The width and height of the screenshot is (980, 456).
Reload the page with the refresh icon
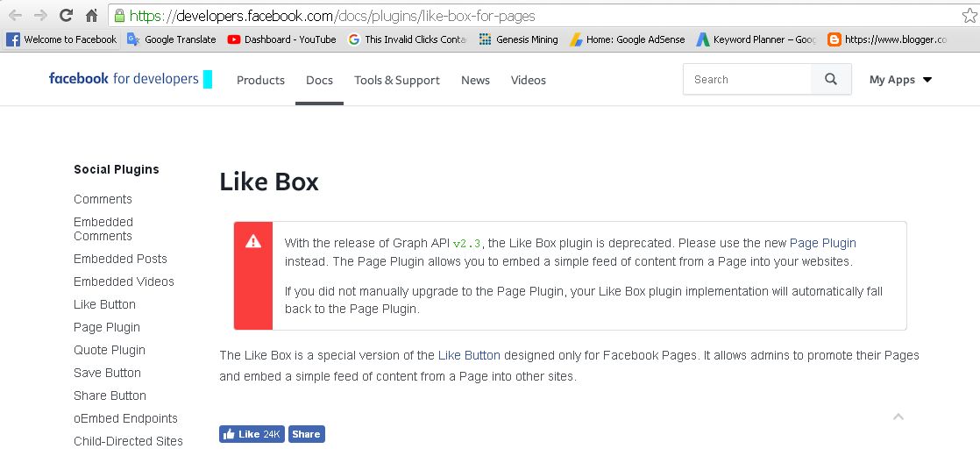pyautogui.click(x=66, y=16)
